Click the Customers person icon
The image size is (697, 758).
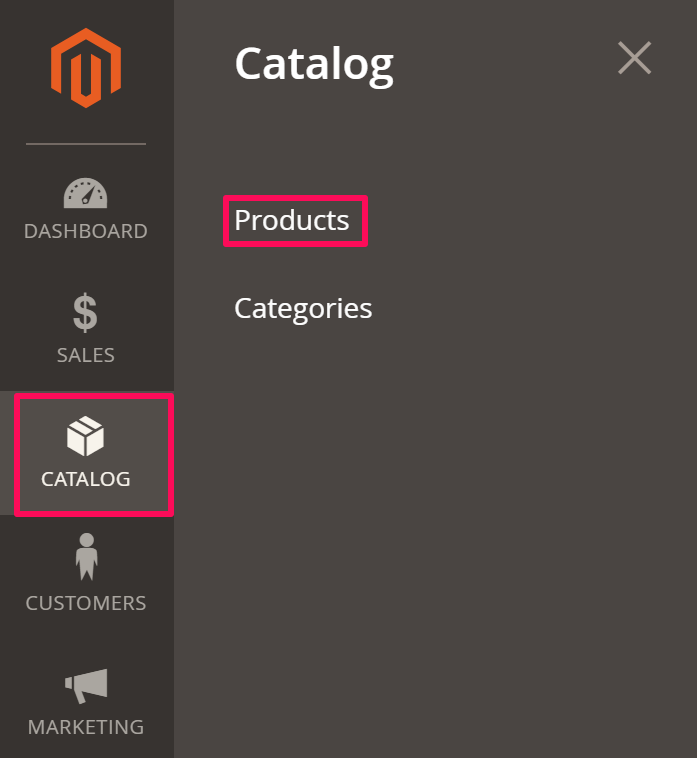coord(86,558)
